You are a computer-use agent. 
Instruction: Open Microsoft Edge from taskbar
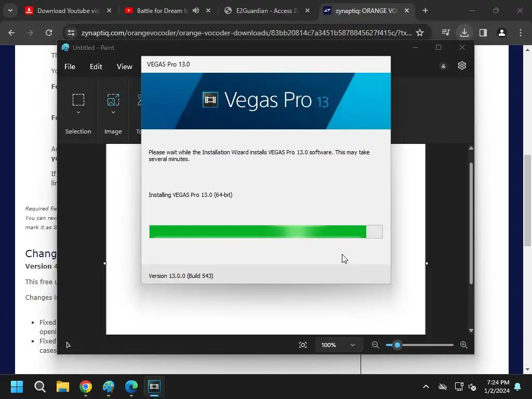(131, 387)
